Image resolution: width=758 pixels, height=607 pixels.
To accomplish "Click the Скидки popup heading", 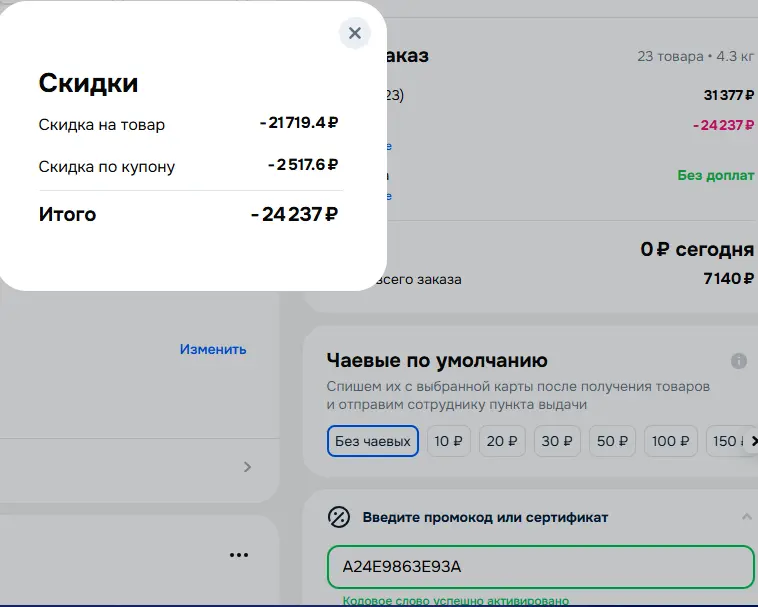I will [88, 83].
